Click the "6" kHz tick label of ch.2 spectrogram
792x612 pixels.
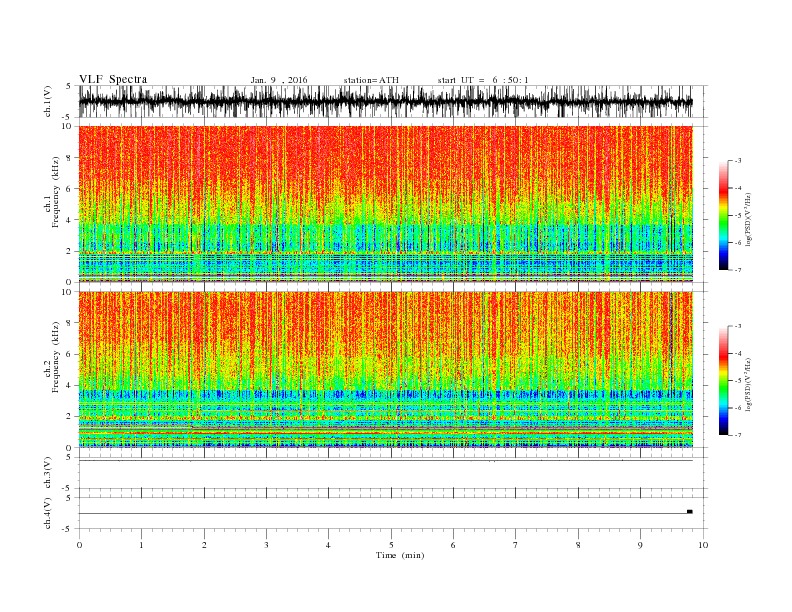tap(69, 354)
